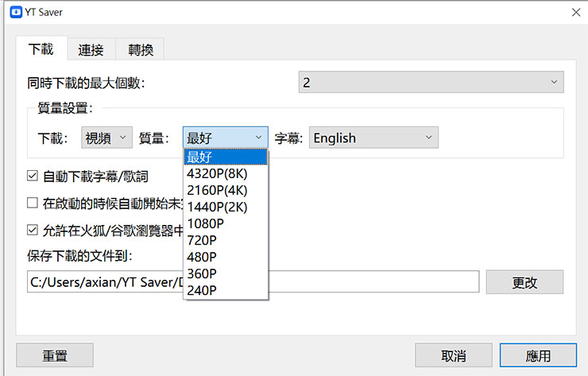This screenshot has width=588, height=376.
Task: Click the 更改 button to change folder
Action: 524,282
